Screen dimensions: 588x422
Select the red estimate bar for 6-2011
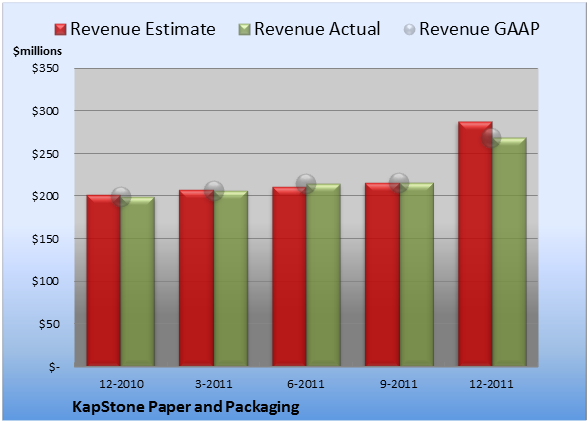289,276
